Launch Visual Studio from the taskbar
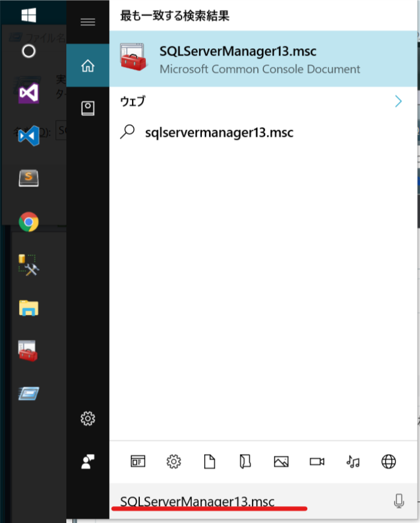The height and width of the screenshot is (523, 420). pyautogui.click(x=29, y=93)
